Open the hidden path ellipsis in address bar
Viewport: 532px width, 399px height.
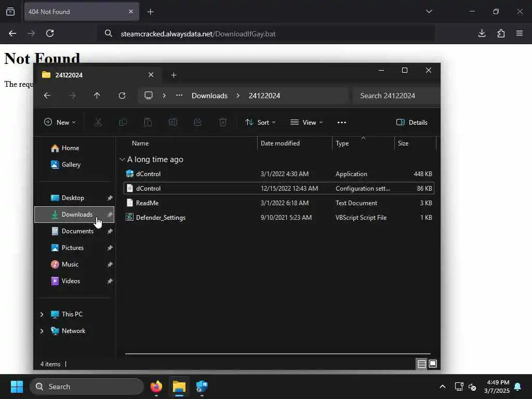[179, 96]
